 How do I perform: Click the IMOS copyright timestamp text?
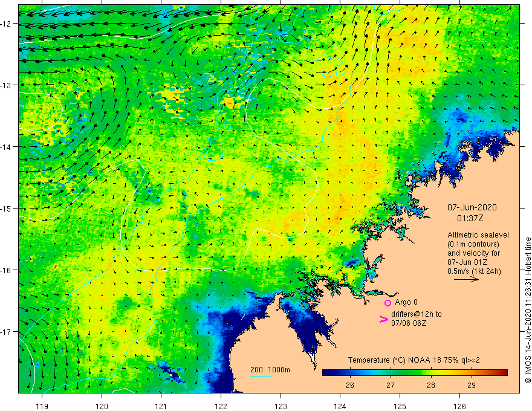point(528,310)
